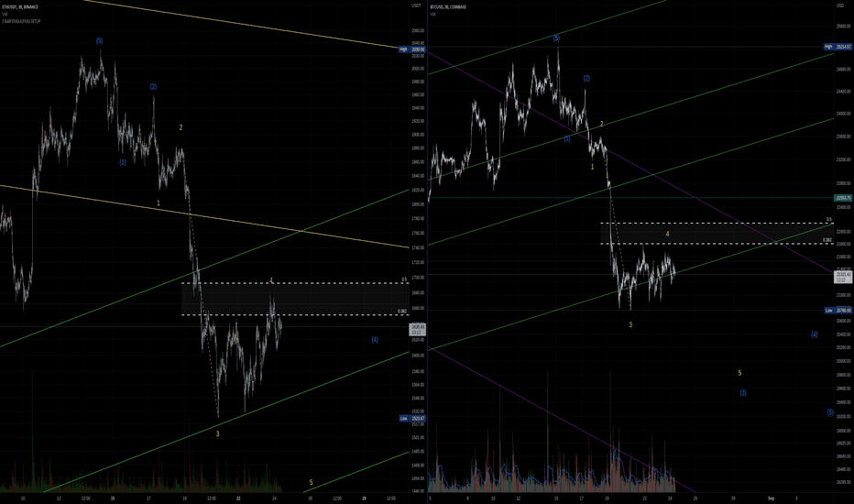Select orange wave 4 label on BTC chart
Image resolution: width=854 pixels, height=504 pixels.
click(668, 234)
